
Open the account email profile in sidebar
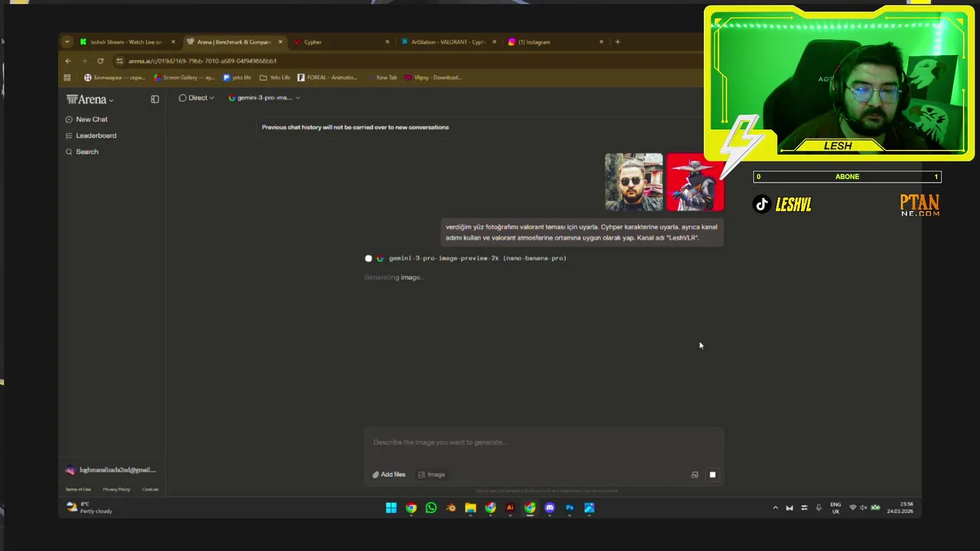click(111, 470)
